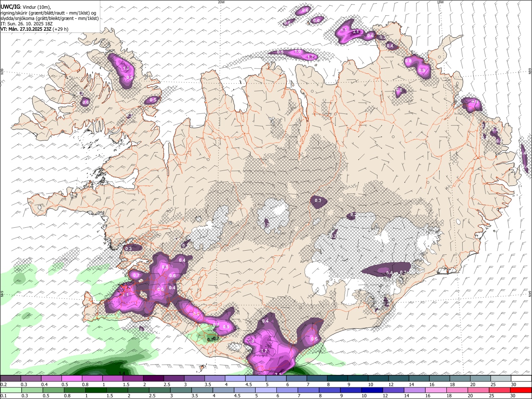Click the '1.0' snowfall value north of Iceland
The height and width of the screenshot is (399, 532).
[x=298, y=52]
